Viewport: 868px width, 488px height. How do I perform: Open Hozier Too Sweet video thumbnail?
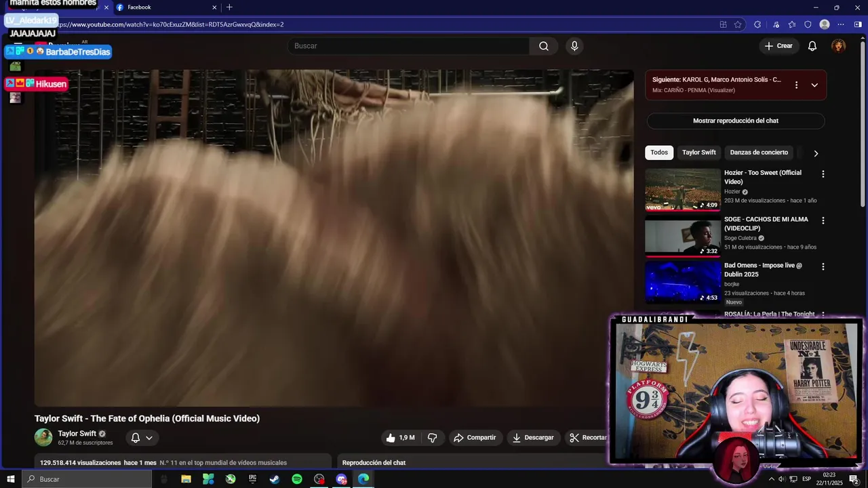point(683,190)
